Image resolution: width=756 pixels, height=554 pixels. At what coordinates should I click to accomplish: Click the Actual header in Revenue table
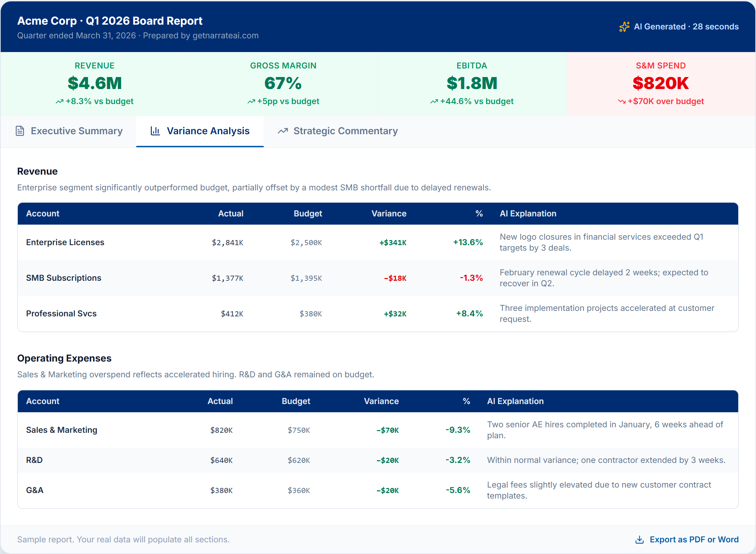[x=231, y=214]
